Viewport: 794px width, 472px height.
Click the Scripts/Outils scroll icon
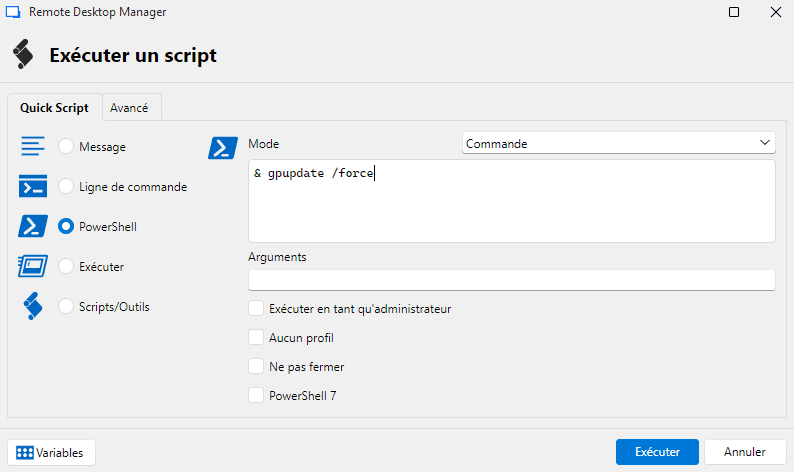[33, 306]
